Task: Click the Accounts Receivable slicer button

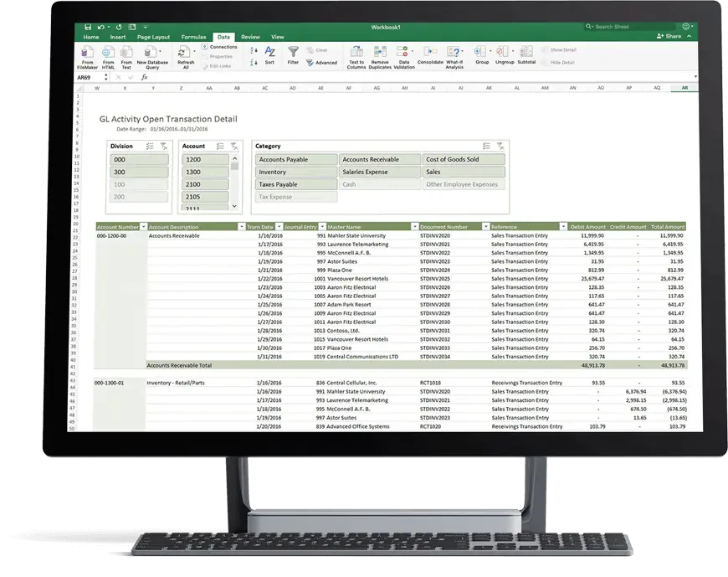Action: click(379, 159)
